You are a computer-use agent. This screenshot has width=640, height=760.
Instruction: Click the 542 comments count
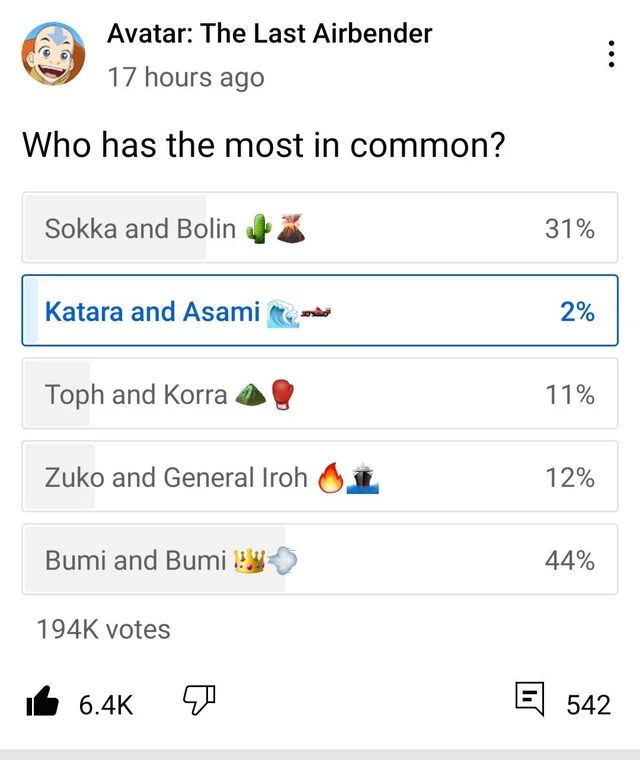point(589,705)
